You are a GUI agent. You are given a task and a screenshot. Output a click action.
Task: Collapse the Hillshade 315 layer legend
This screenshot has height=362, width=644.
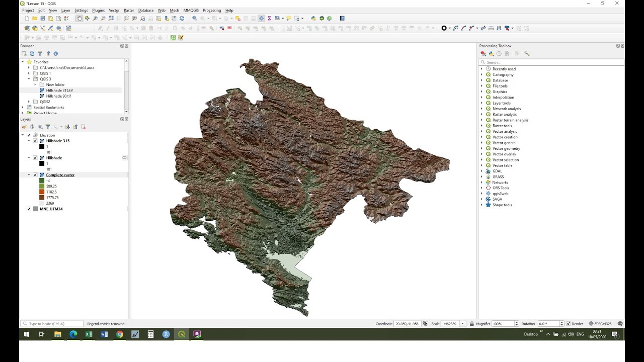pyautogui.click(x=29, y=141)
